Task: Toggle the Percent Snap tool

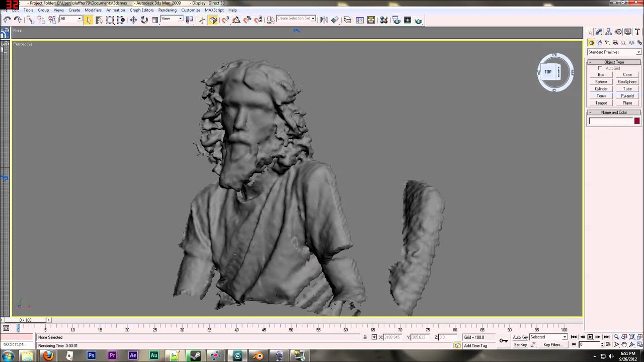Action: coord(247,20)
